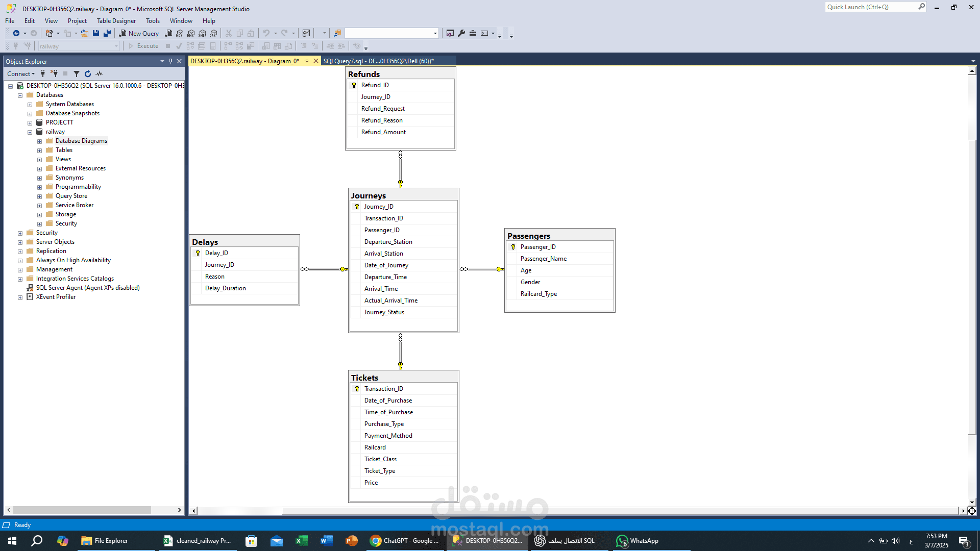Toggle the pin on the Diagram_0 tab
The image size is (980, 551).
(x=307, y=61)
